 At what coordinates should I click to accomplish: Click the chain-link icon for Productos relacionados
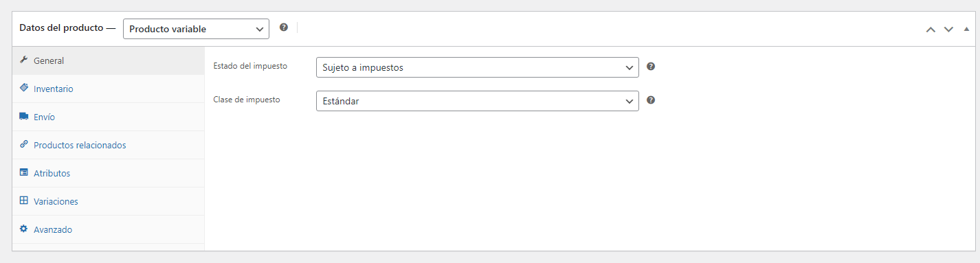tap(23, 144)
